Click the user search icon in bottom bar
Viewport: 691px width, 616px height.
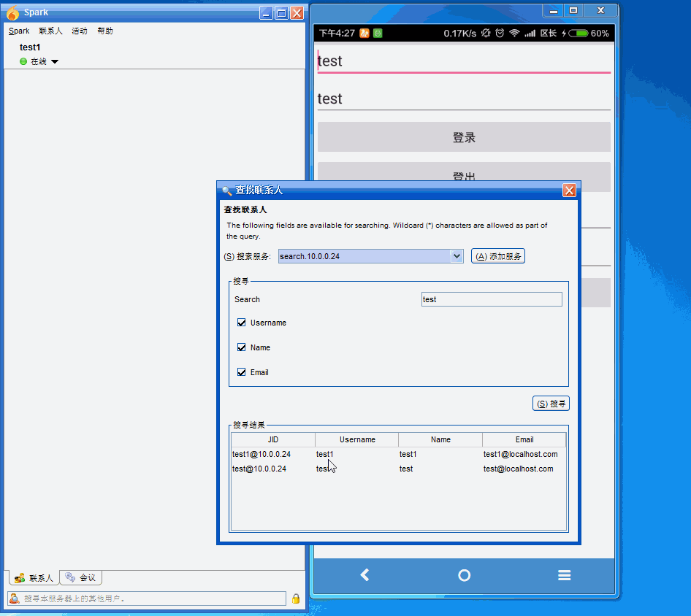(14, 598)
